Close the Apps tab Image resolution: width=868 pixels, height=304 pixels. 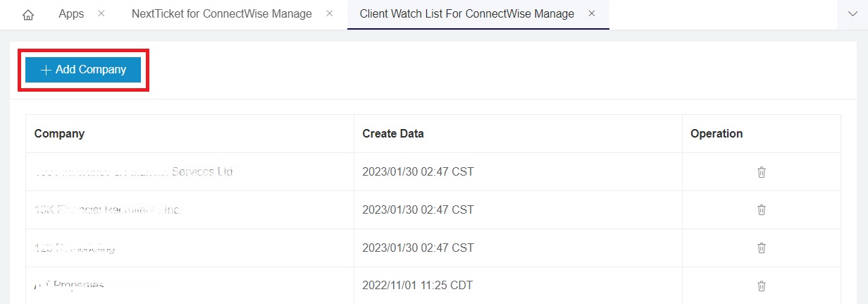coord(101,14)
